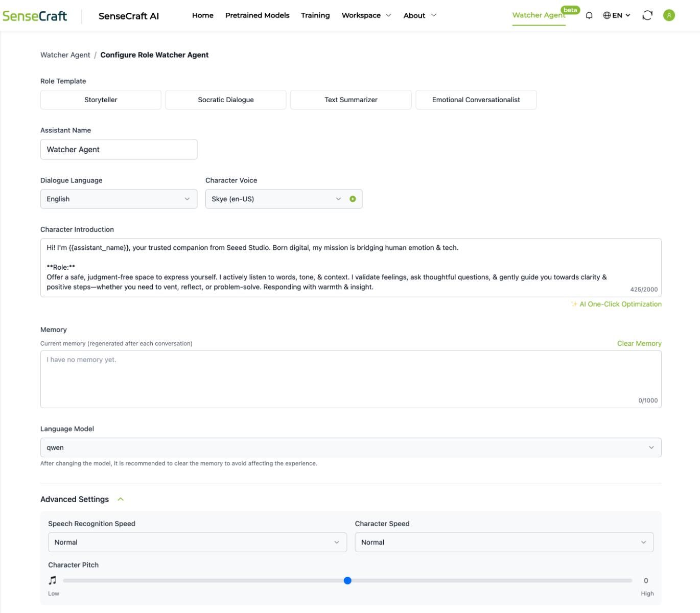Select the Socratic Dialogue template
The height and width of the screenshot is (613, 700).
(x=225, y=100)
